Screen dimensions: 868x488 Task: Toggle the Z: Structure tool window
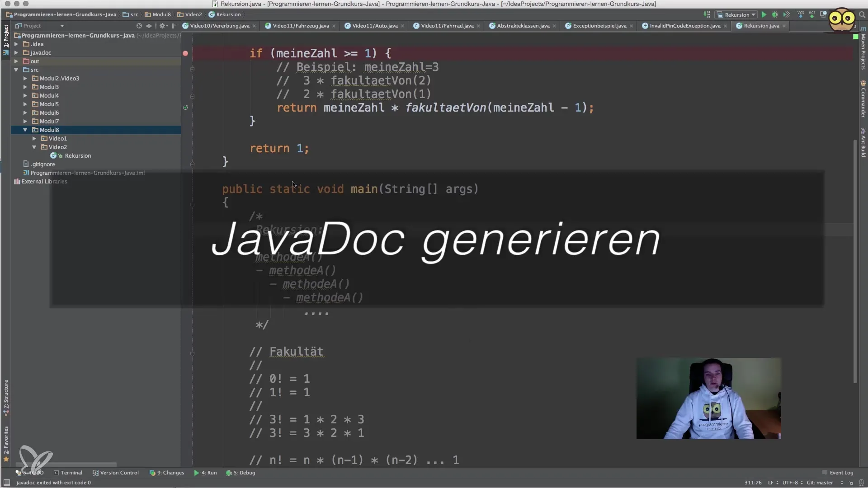(x=6, y=398)
